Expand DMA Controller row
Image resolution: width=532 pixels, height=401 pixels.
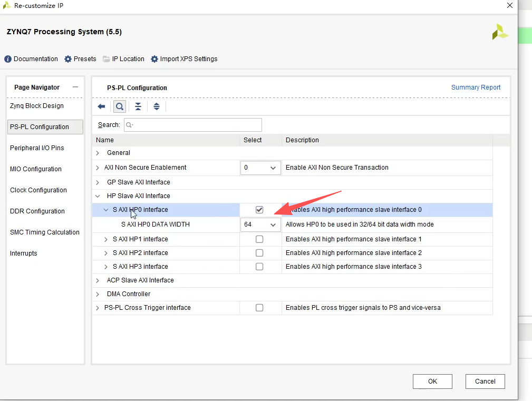98,294
